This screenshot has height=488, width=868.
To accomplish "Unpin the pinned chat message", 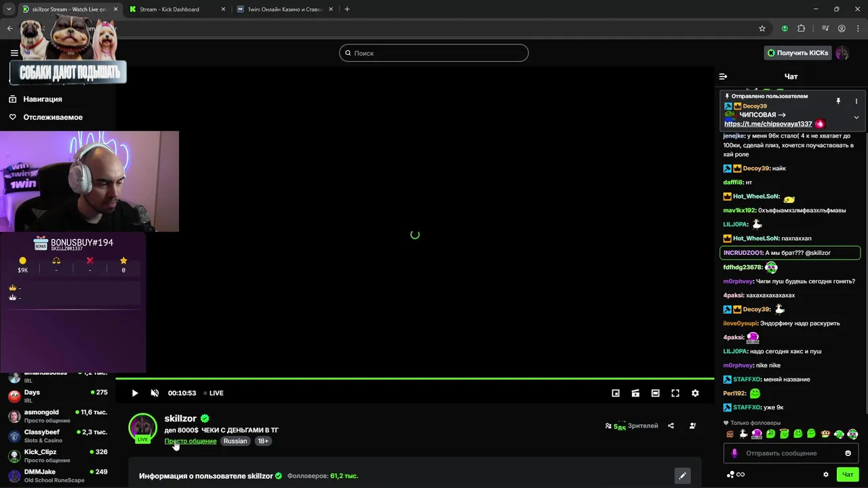I will pos(838,101).
